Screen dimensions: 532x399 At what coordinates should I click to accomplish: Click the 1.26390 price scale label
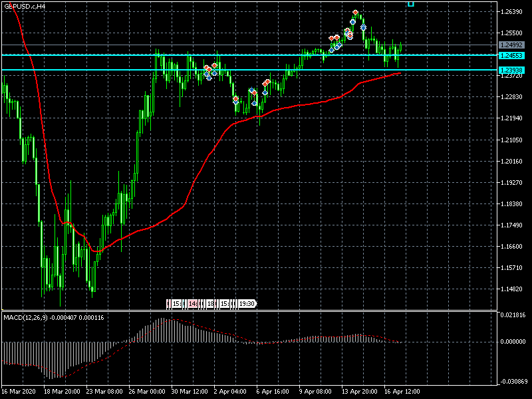coord(514,12)
